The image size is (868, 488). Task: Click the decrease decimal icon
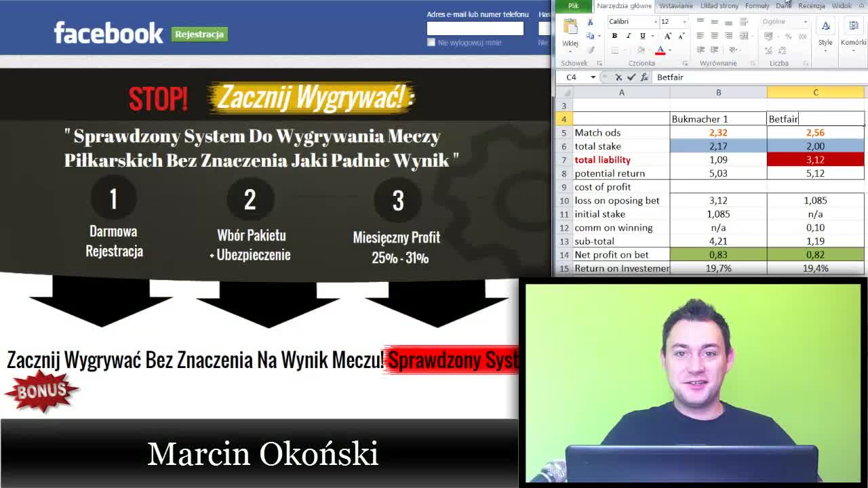pyautogui.click(x=783, y=50)
